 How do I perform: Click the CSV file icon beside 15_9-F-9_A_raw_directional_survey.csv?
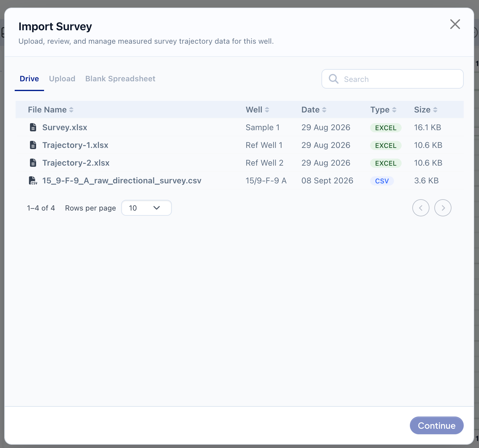coord(33,181)
